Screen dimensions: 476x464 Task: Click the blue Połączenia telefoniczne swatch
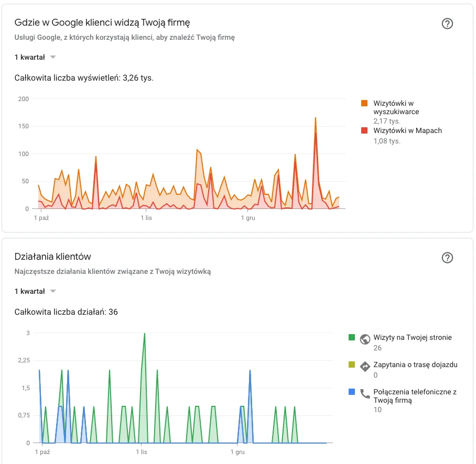click(x=352, y=392)
